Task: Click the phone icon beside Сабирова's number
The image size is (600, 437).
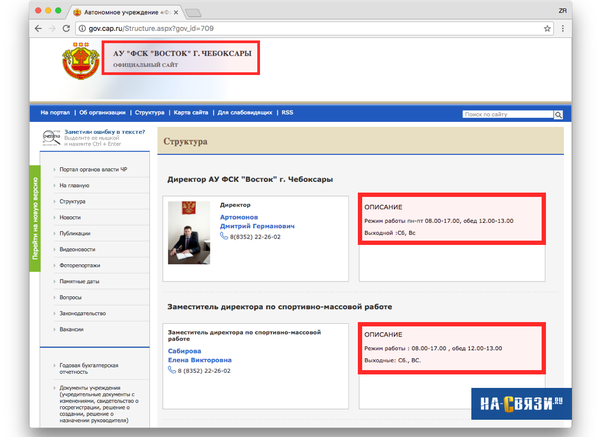Action: [174, 370]
